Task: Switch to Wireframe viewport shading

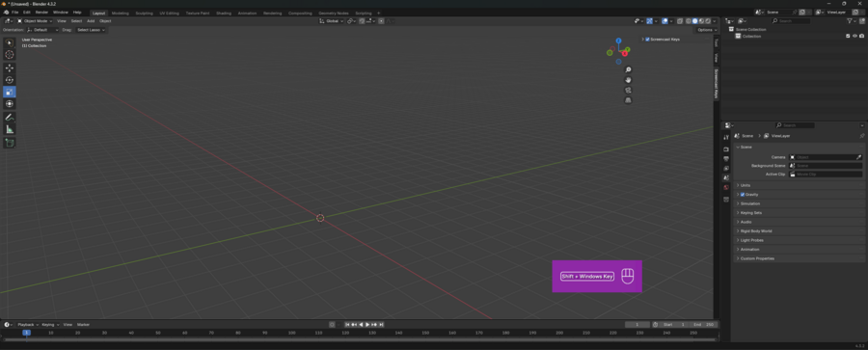Action: pyautogui.click(x=689, y=21)
